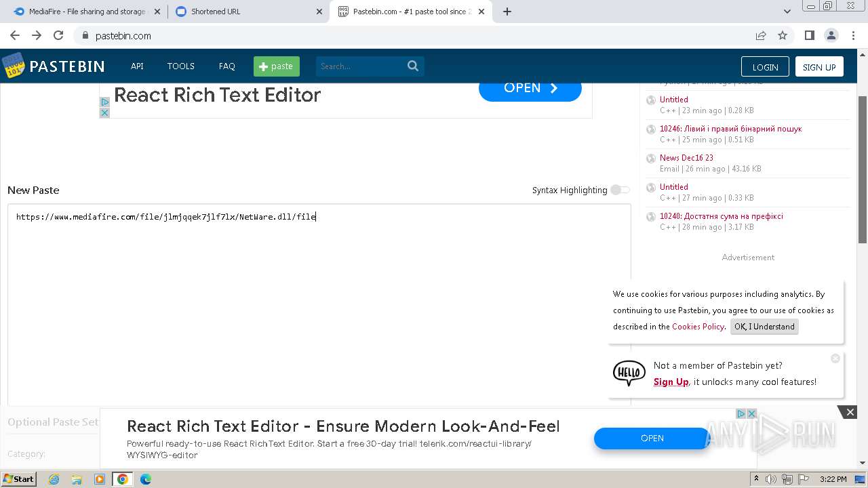Open the API menu item
The width and height of the screenshot is (868, 488).
(x=137, y=66)
